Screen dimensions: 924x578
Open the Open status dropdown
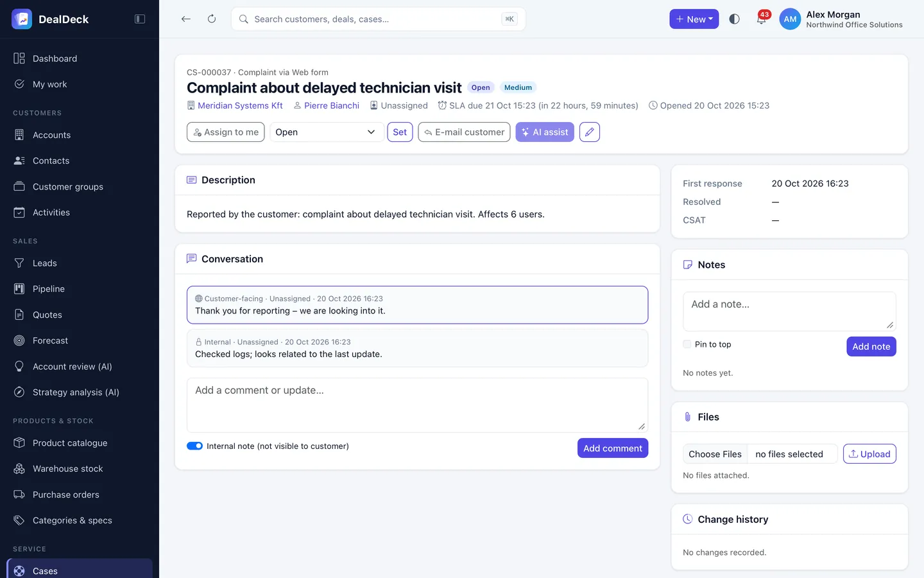click(x=327, y=132)
